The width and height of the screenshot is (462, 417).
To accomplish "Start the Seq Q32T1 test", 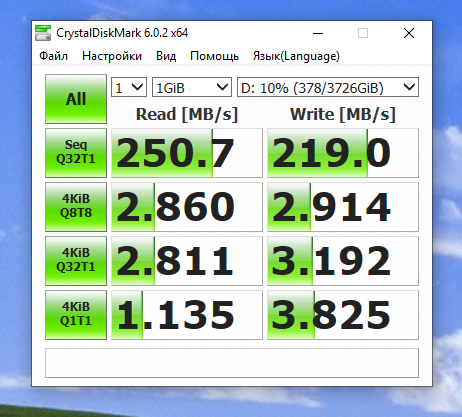I will pos(76,153).
